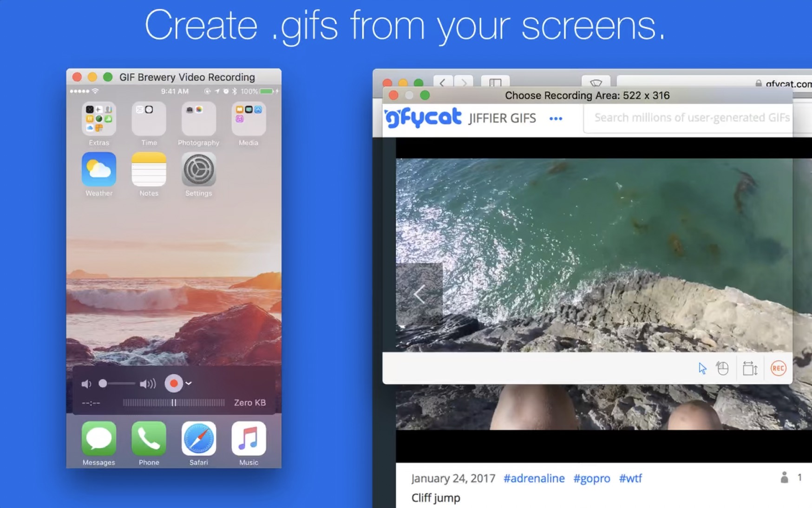The height and width of the screenshot is (508, 812).
Task: Toggle cursor capture arrow icon
Action: click(702, 369)
